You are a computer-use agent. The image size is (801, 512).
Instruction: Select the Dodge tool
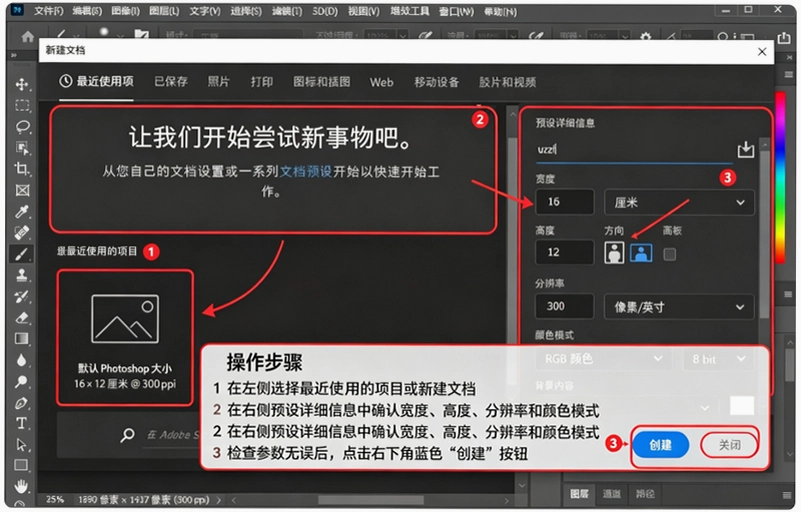pos(21,381)
